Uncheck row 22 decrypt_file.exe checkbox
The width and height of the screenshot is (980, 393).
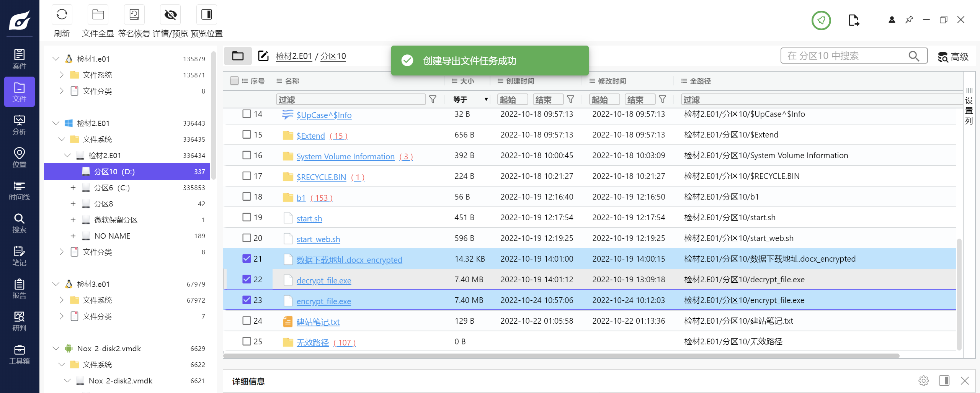pos(247,279)
